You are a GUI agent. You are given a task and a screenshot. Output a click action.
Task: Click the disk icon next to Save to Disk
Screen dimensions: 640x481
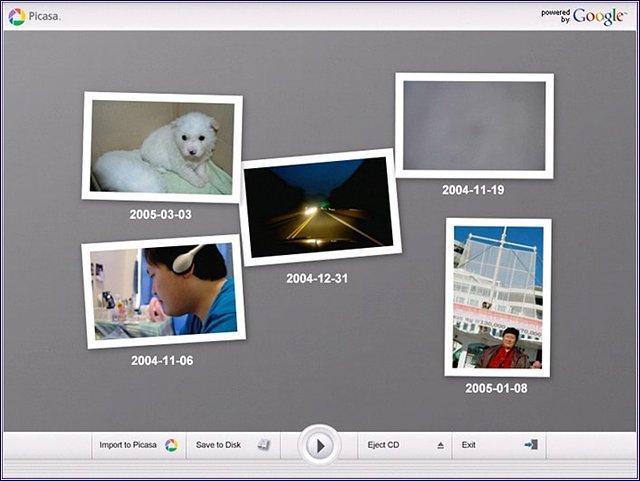point(263,445)
